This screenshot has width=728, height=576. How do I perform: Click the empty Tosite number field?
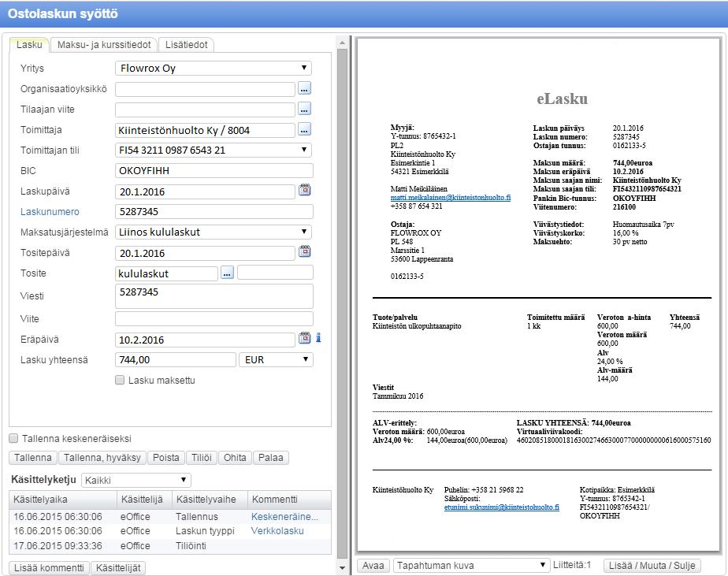click(275, 273)
